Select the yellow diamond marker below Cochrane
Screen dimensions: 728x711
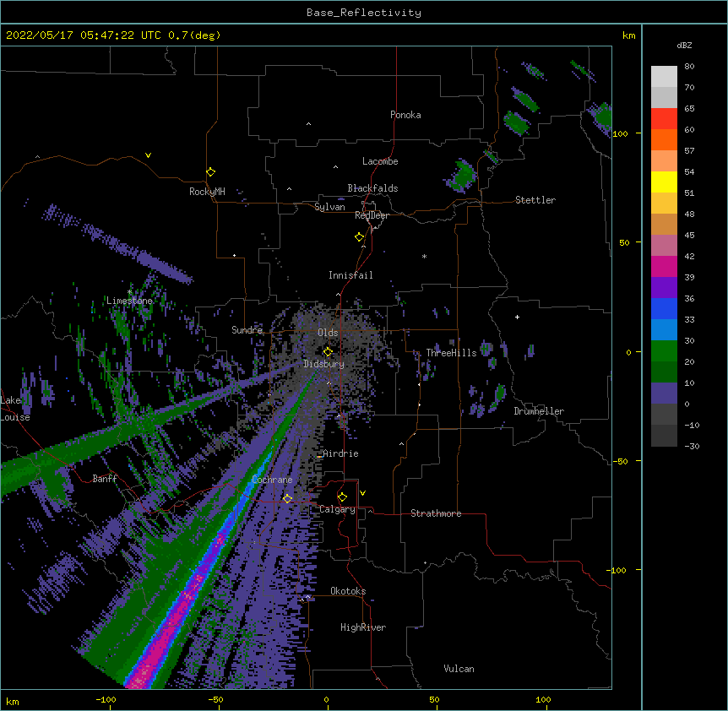[x=287, y=498]
